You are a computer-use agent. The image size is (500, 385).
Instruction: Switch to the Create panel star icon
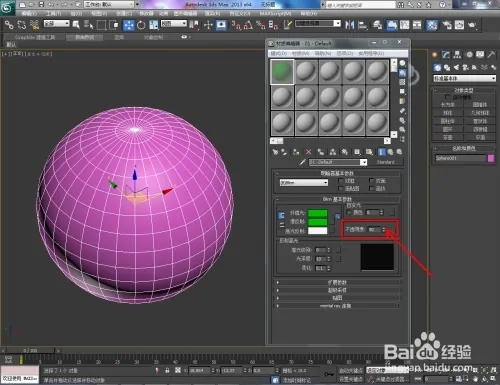(x=435, y=55)
